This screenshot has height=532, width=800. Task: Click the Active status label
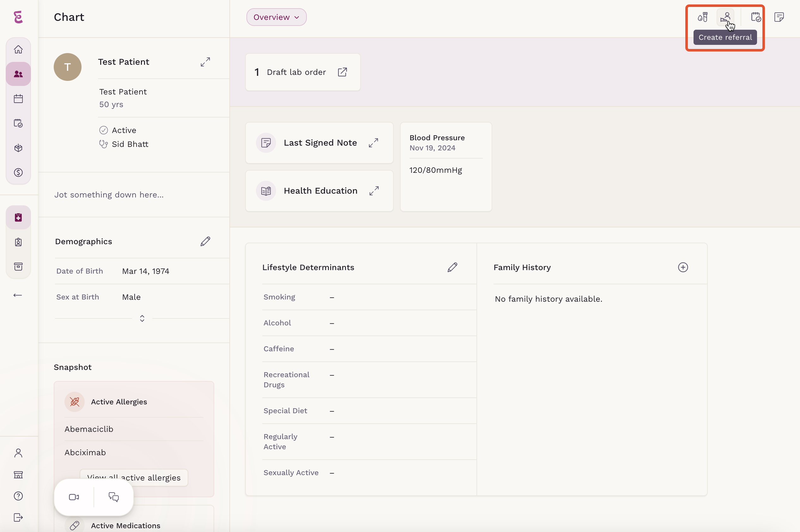124,130
